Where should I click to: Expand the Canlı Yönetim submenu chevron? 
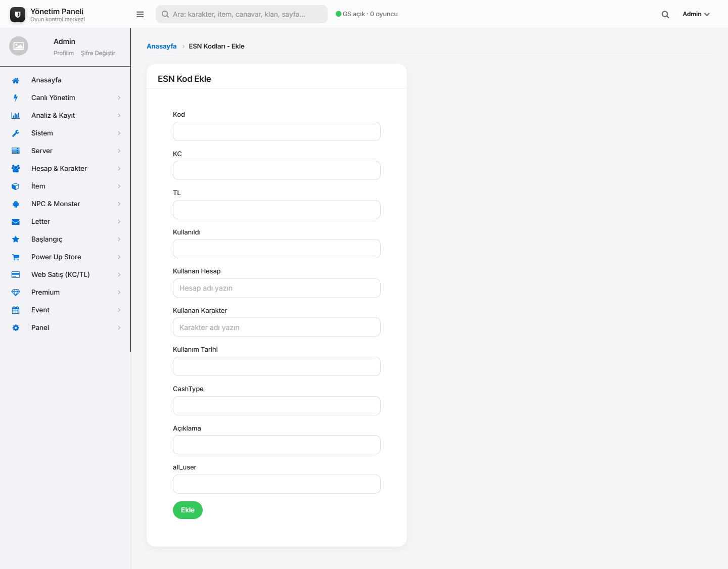119,98
